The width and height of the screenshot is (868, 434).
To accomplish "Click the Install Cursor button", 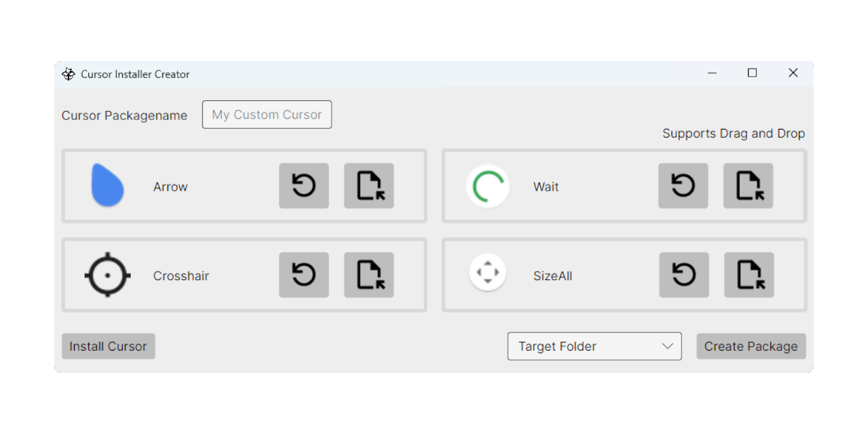I will [108, 347].
